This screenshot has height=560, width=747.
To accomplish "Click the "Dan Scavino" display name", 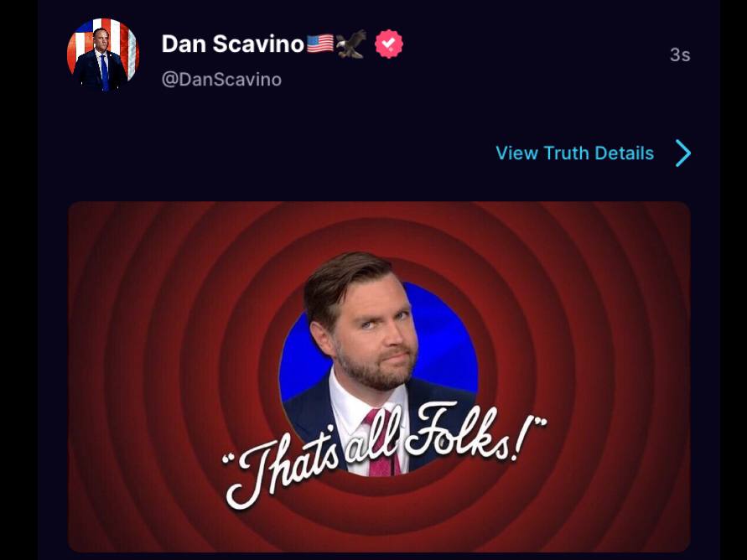I will tap(232, 44).
